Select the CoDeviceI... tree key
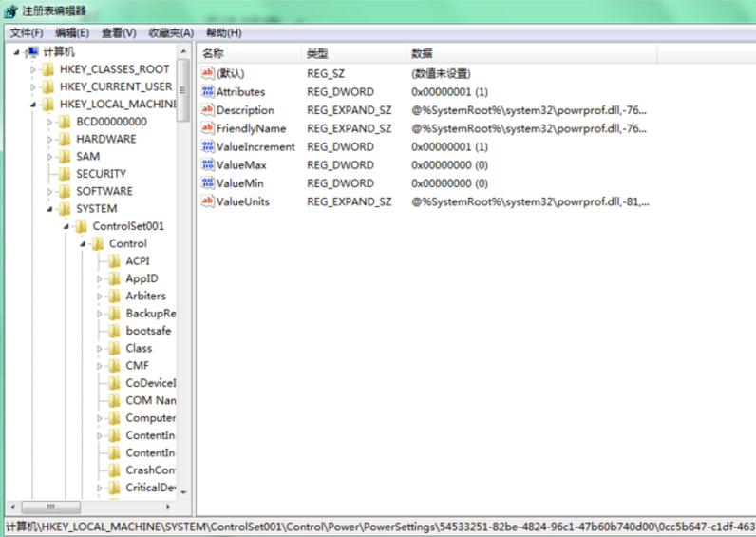 click(151, 383)
